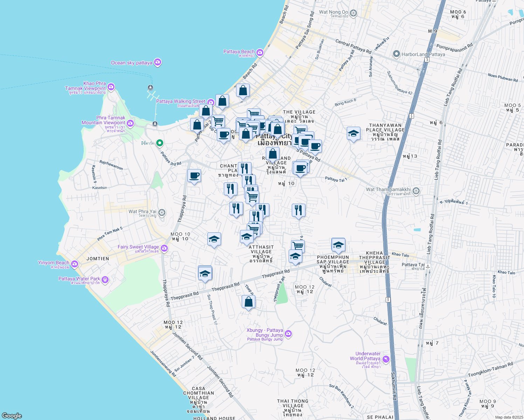524x420 pixels.
Task: Select the Pattaya Beach attraction icon
Action: [x=260, y=53]
